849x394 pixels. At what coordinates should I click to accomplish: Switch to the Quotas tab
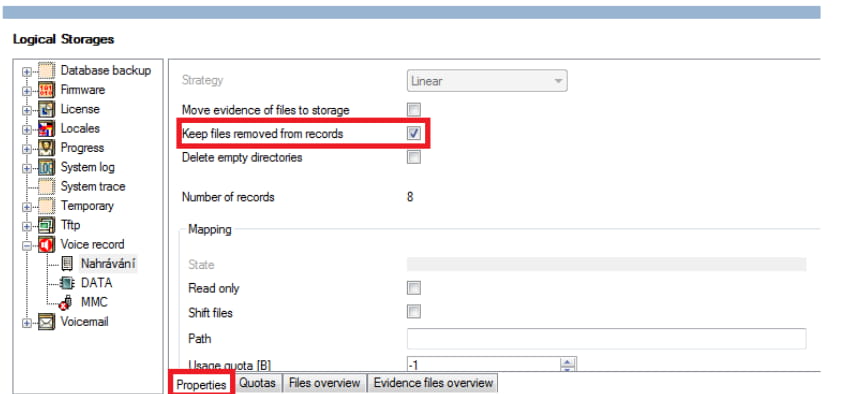pos(257,383)
